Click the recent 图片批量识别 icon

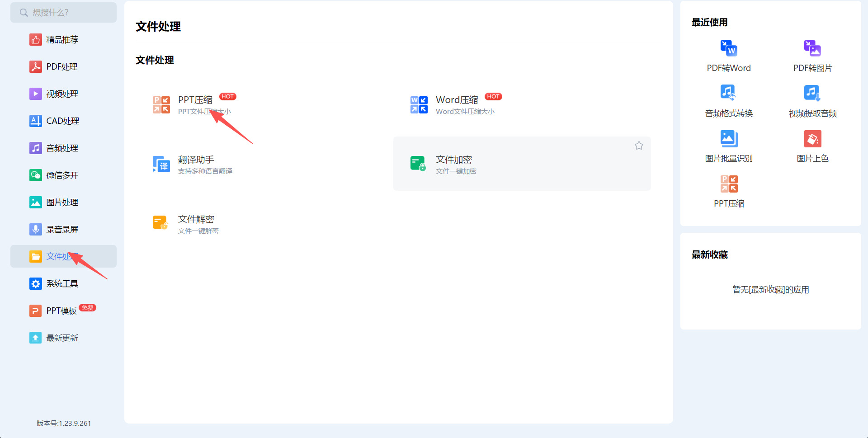tap(729, 138)
